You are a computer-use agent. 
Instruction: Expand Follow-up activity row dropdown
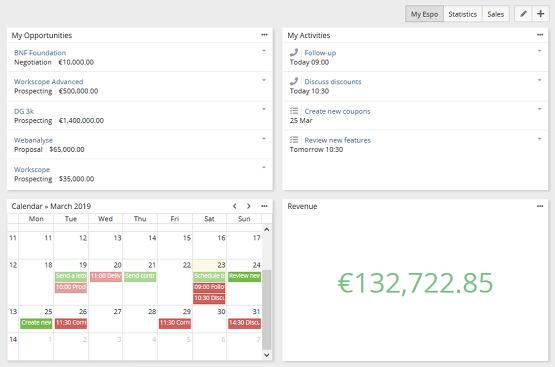coord(539,51)
